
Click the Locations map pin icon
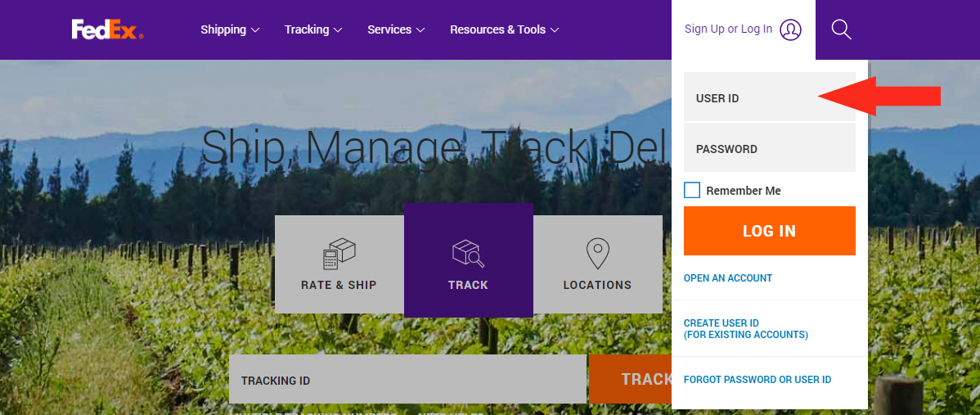597,253
